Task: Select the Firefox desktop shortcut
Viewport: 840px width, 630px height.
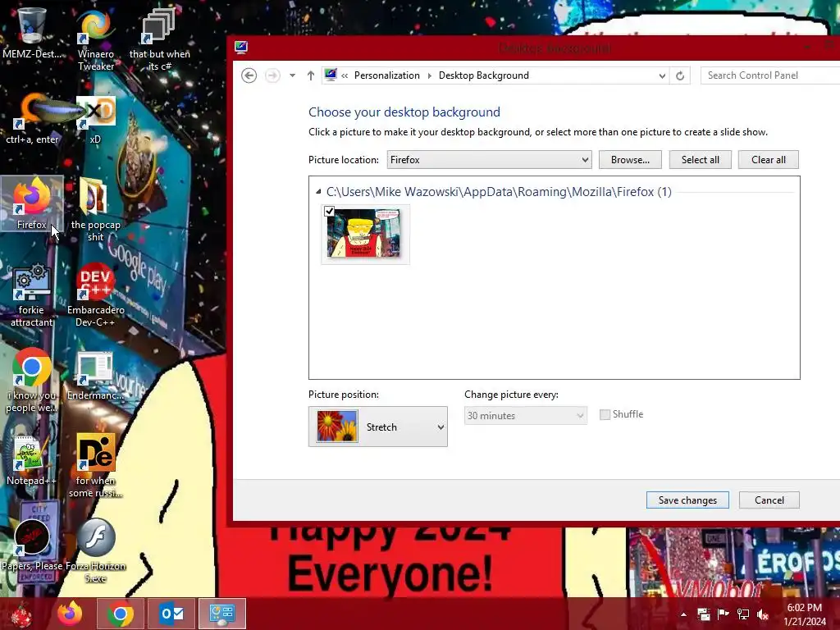Action: (x=32, y=203)
